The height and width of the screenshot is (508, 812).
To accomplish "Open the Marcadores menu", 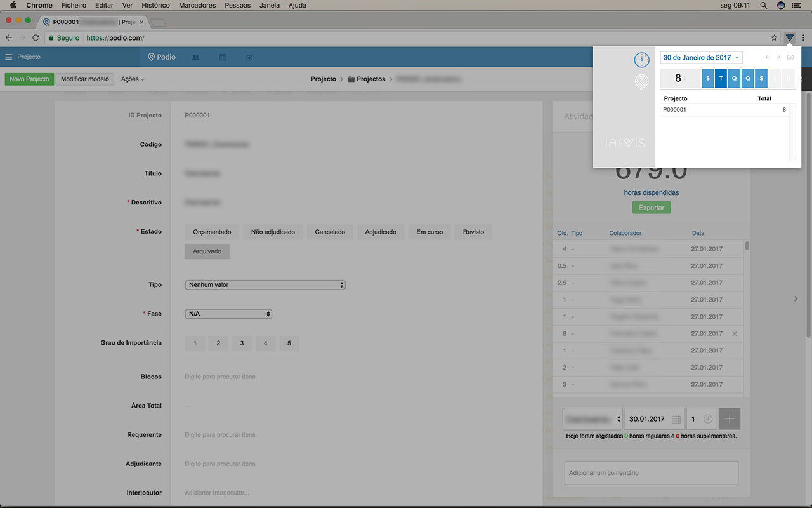I will tap(197, 5).
